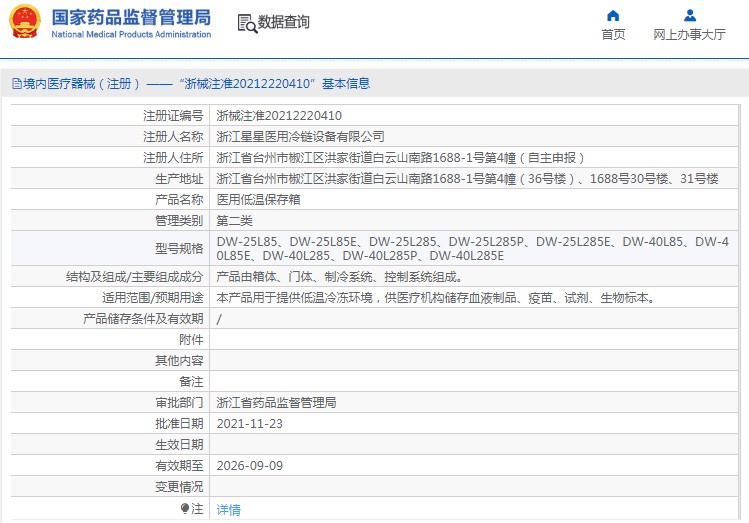749x523 pixels.
Task: Click the 国家药品监督管理局 title
Action: (x=131, y=18)
